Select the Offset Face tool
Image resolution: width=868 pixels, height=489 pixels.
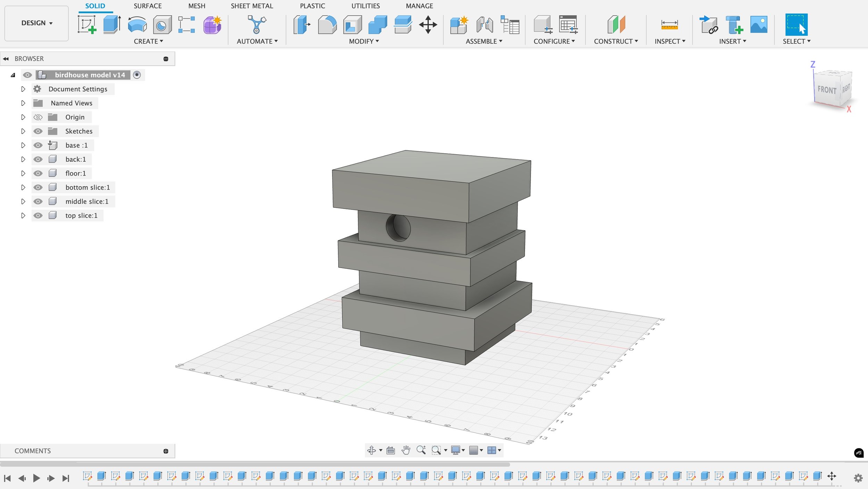[x=403, y=25]
